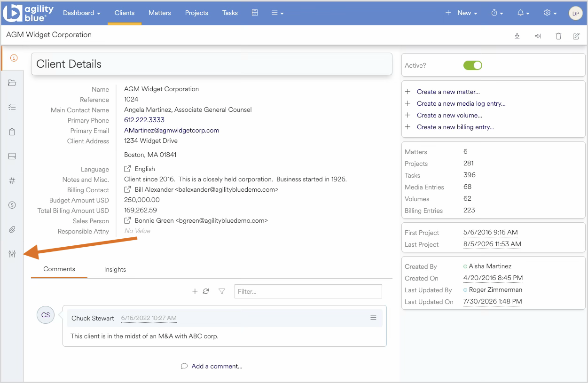The image size is (588, 383).
Task: Open the hamburger list menu in navbar
Action: coord(277,13)
